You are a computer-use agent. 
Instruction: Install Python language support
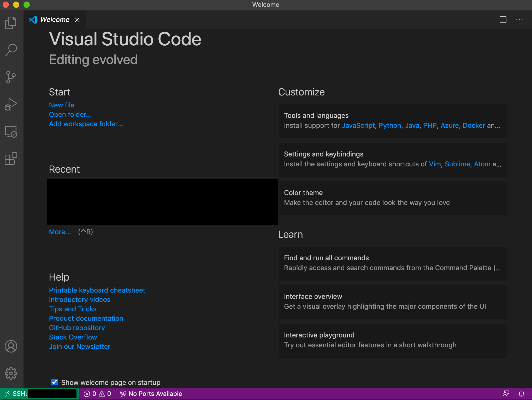390,125
